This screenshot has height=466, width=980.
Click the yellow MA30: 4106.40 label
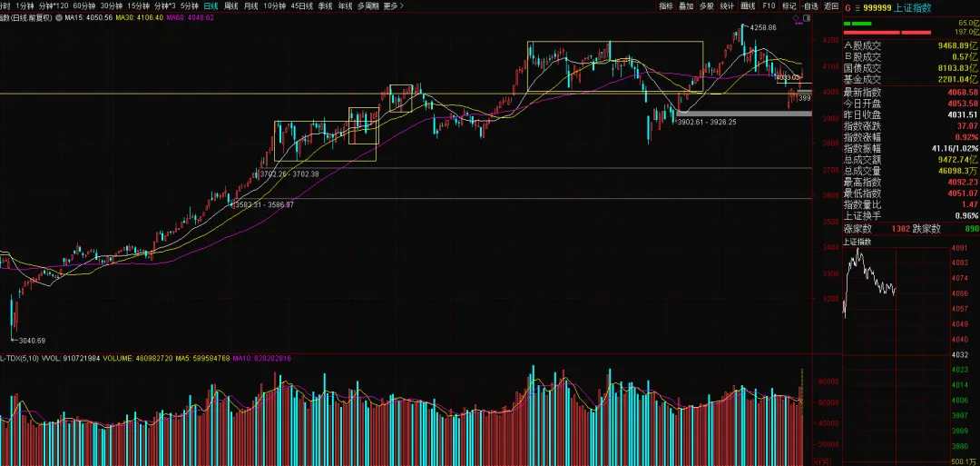[x=140, y=17]
